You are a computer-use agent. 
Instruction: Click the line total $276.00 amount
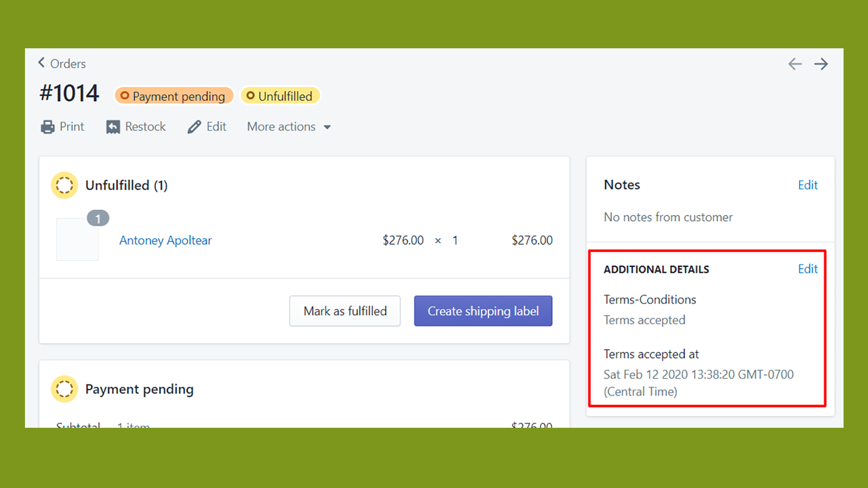[532, 240]
